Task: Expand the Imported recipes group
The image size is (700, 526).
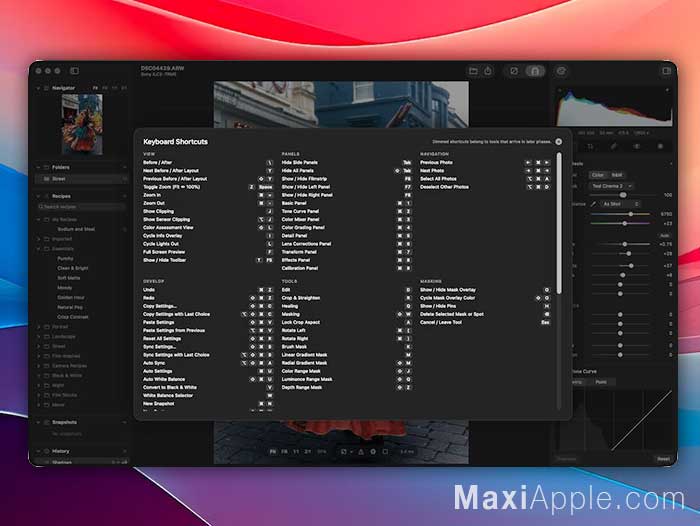Action: pos(38,239)
